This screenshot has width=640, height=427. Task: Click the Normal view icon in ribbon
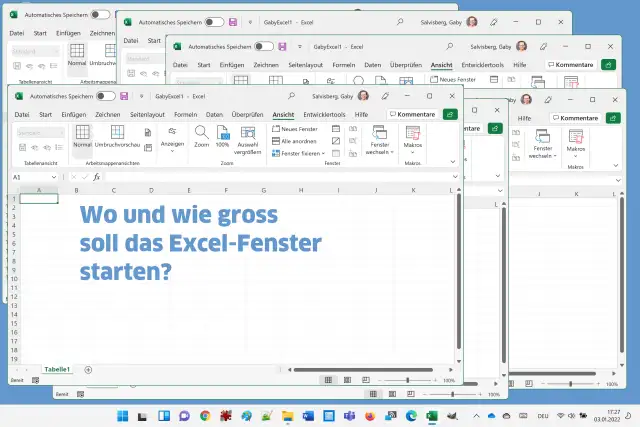coord(82,135)
